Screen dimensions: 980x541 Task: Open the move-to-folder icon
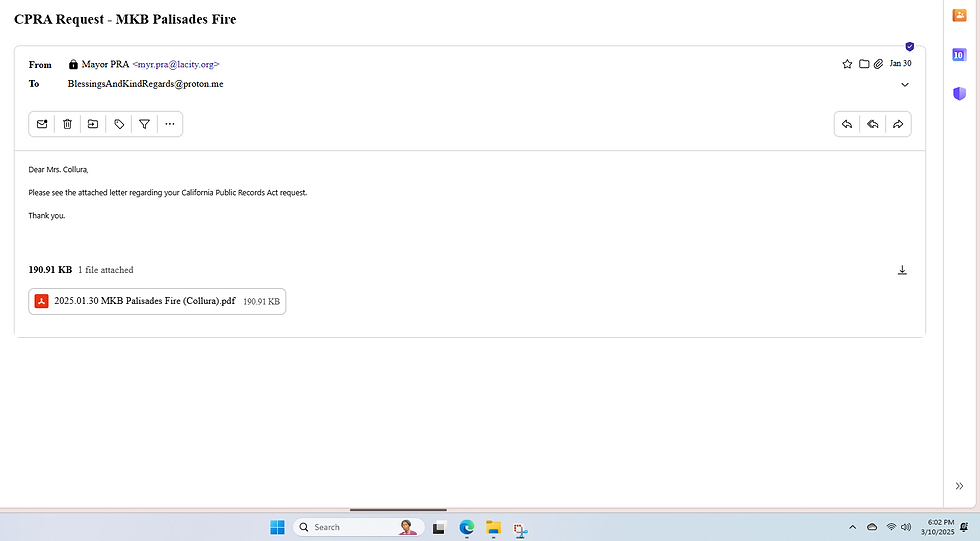pyautogui.click(x=93, y=124)
